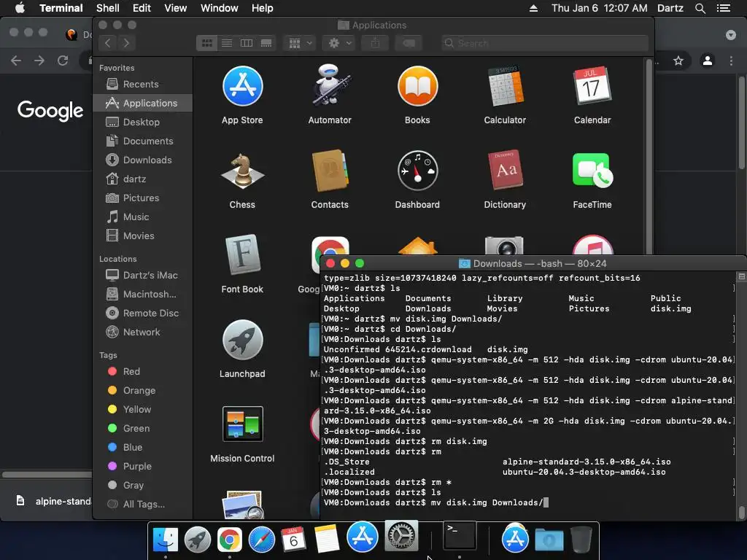Screen dimensions: 747x560
Task: Open the Chess application icon
Action: click(x=242, y=171)
